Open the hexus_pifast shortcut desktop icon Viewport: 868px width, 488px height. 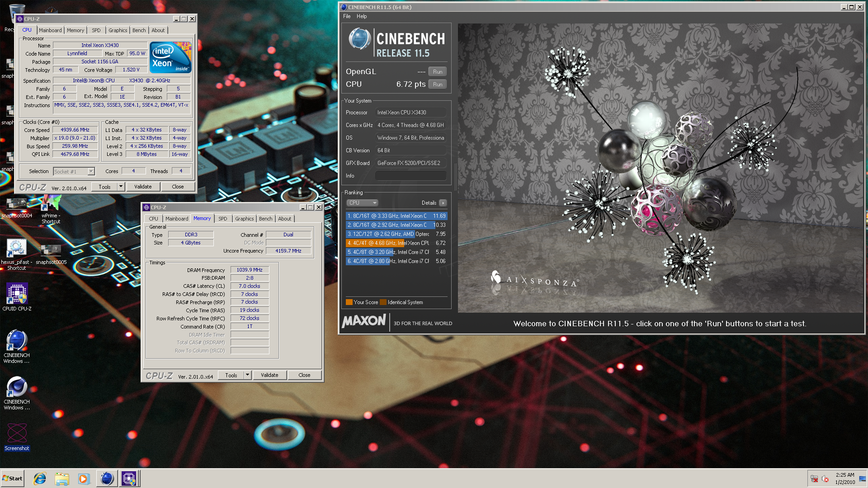[16, 255]
